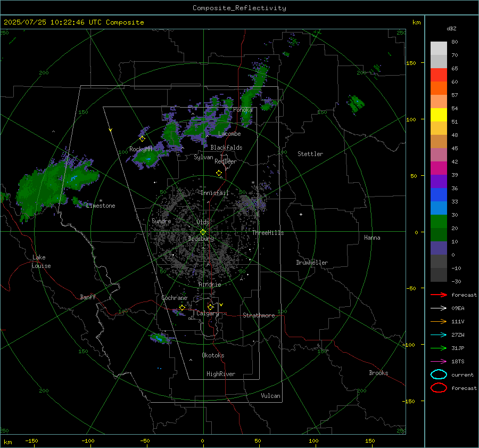Screen dimensions: 479x448
Task: Select the 57-60 dBZ orange swatch
Action: pyautogui.click(x=439, y=88)
